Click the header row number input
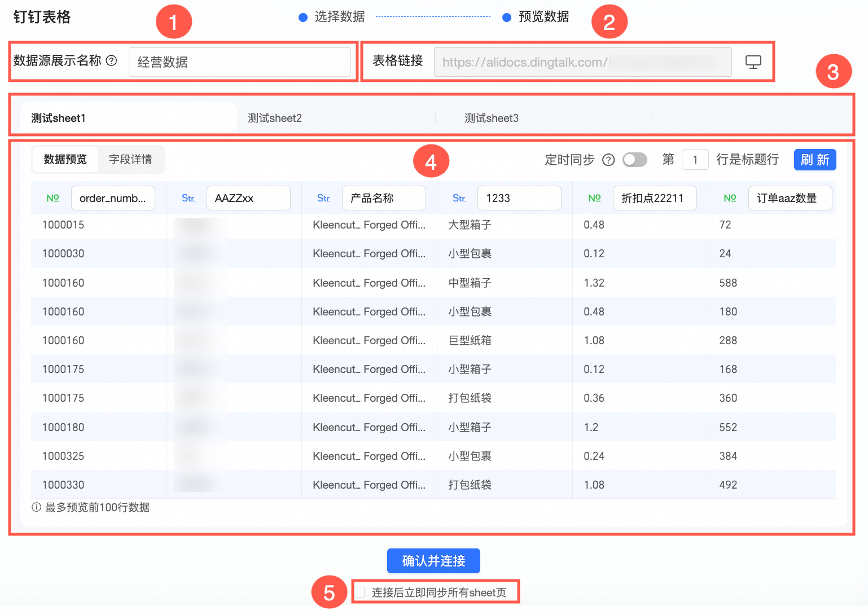868x615 pixels. point(695,160)
